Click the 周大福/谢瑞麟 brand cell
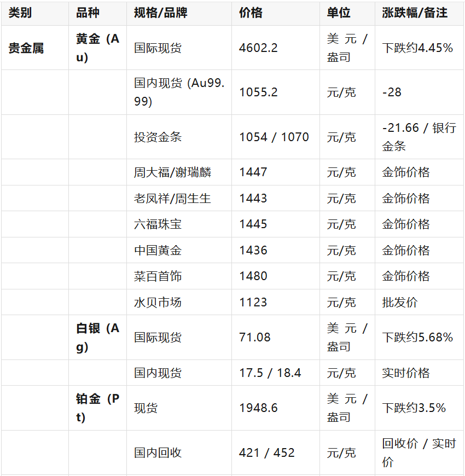The height and width of the screenshot is (476, 465). [x=173, y=172]
